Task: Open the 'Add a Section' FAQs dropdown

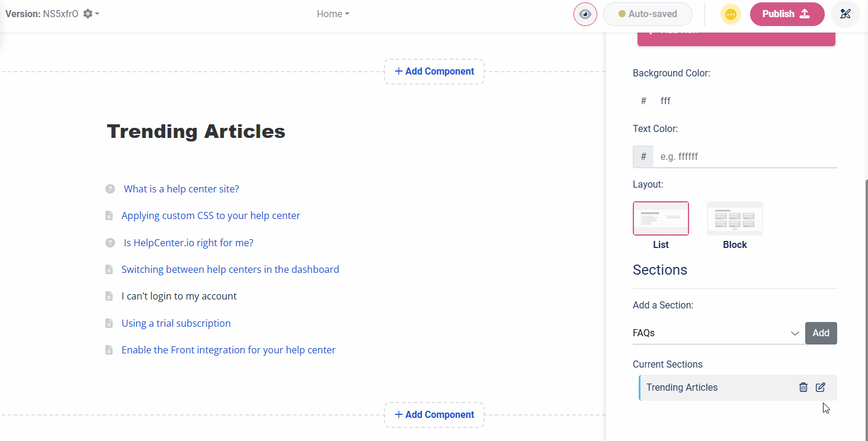Action: tap(717, 333)
